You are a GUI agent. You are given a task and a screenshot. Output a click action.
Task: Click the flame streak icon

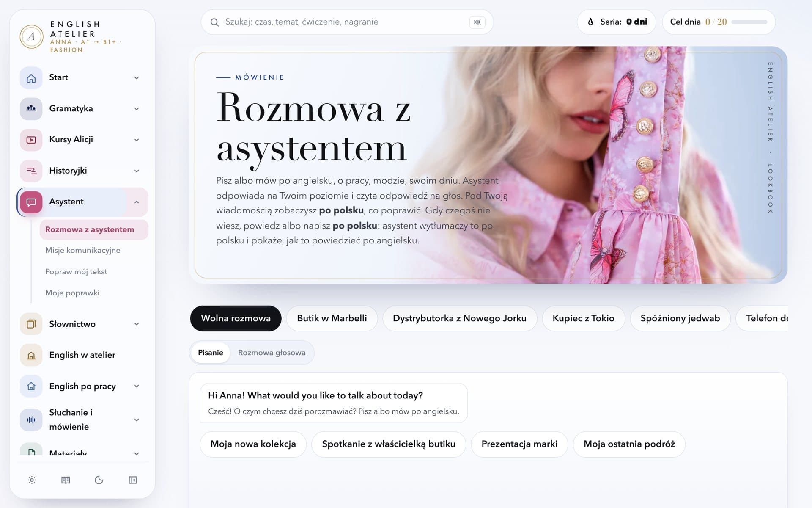tap(591, 22)
